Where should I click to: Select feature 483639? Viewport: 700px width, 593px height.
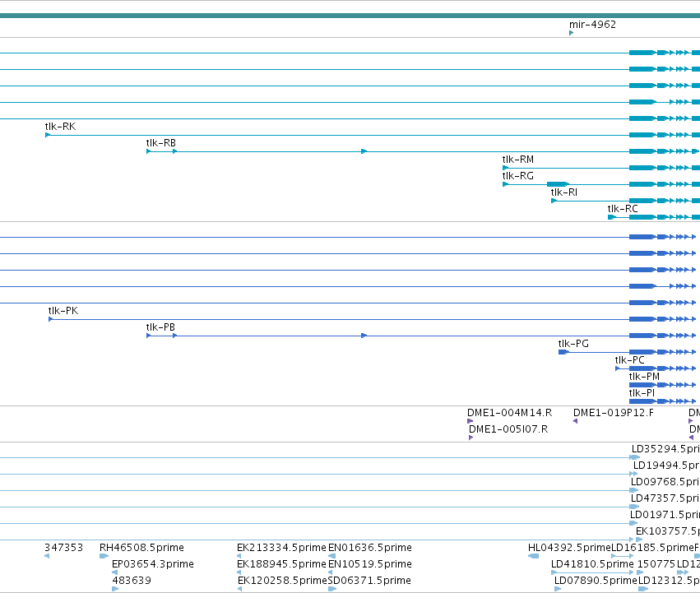pos(132,581)
